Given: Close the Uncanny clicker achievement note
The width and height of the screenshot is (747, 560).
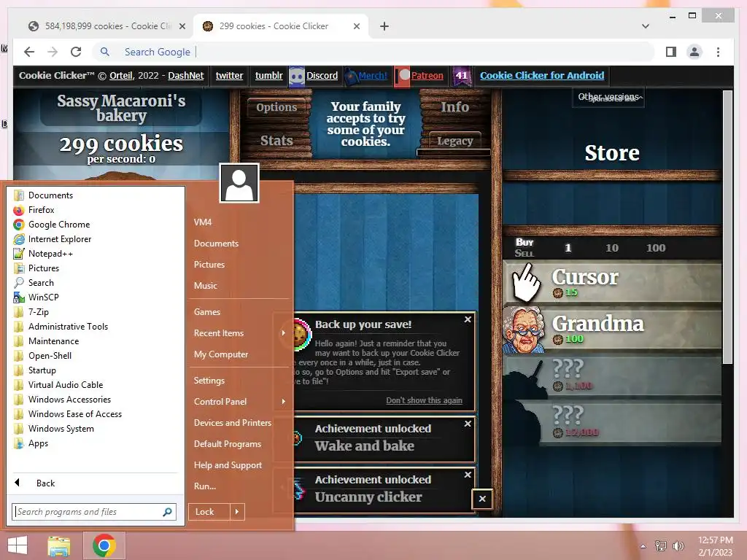Looking at the screenshot, I should point(468,475).
